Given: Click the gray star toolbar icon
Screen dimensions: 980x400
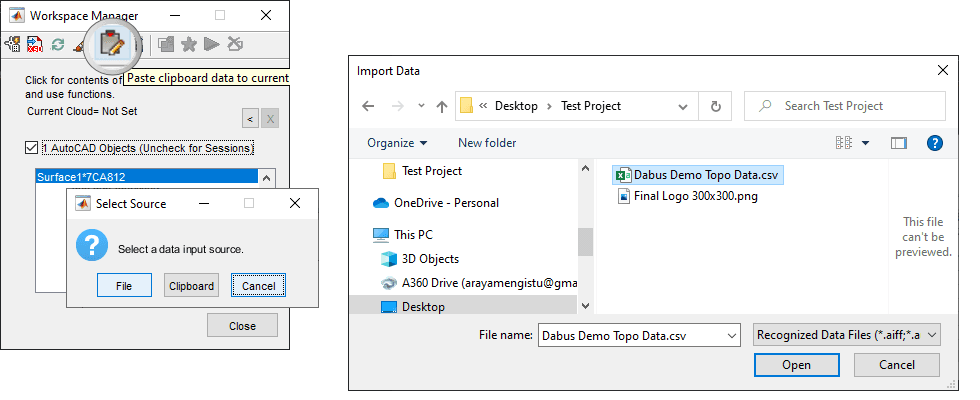Looking at the screenshot, I should click(x=189, y=44).
